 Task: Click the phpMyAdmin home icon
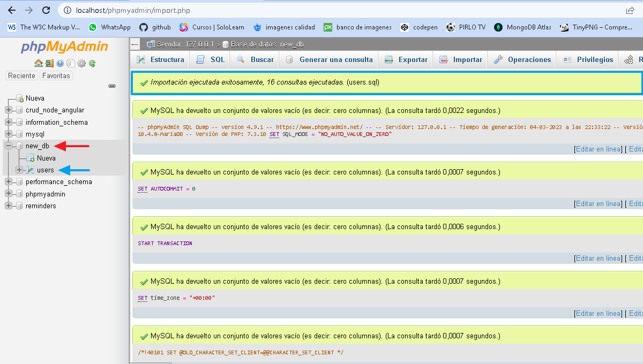38,63
